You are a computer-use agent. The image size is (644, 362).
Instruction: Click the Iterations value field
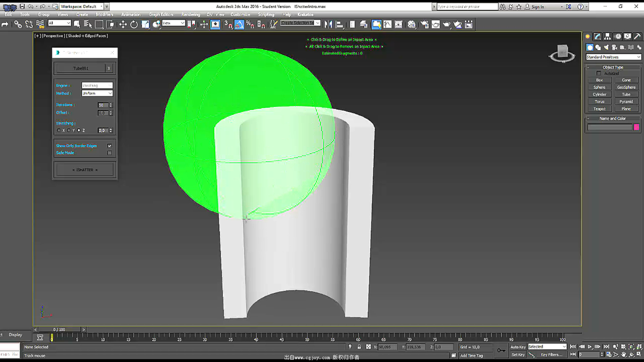(x=103, y=105)
